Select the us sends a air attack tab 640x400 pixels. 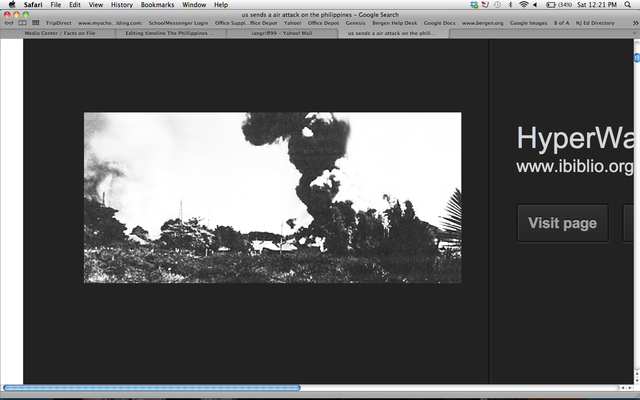coord(393,33)
